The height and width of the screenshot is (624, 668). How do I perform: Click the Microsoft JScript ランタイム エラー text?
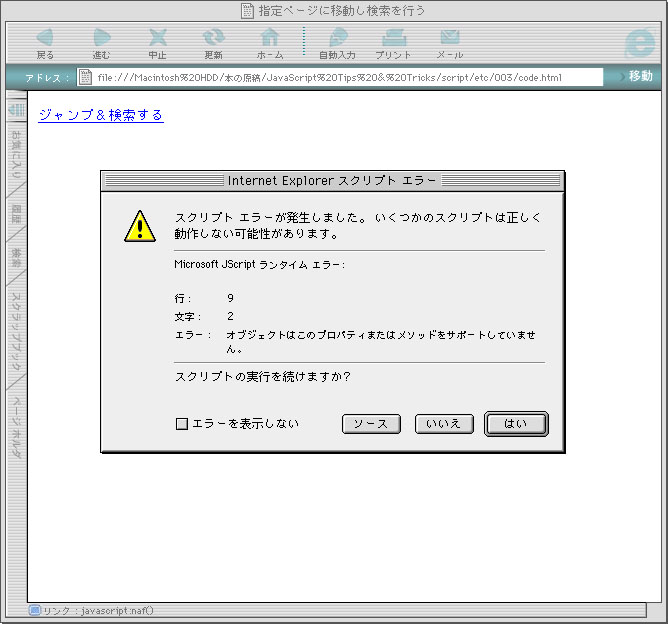259,265
